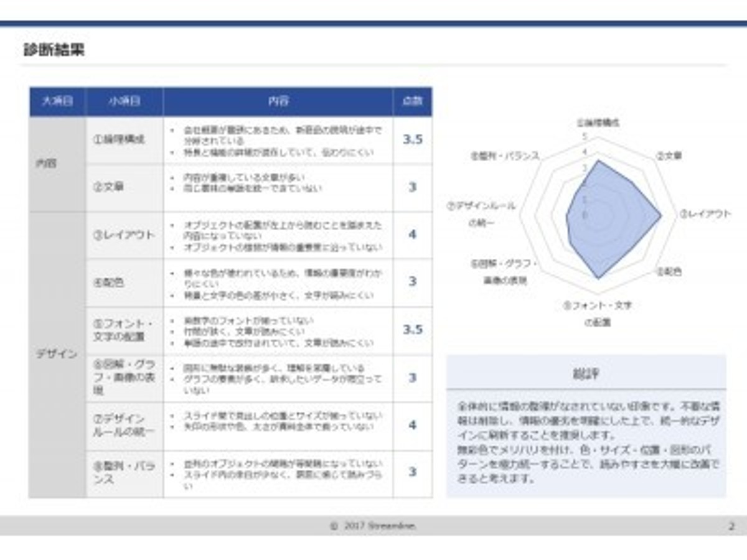Click the description text in the ②文章 row

coord(247,183)
